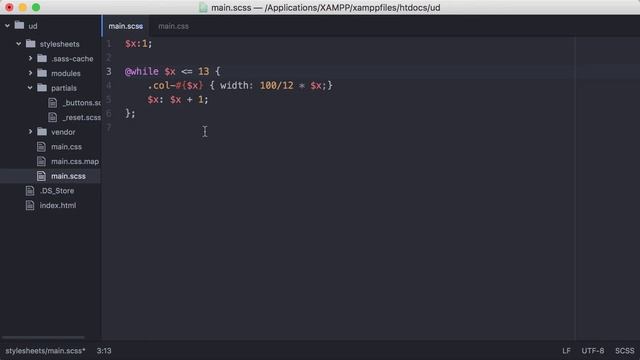
Task: Click line number 3 in gutter
Action: click(x=109, y=71)
